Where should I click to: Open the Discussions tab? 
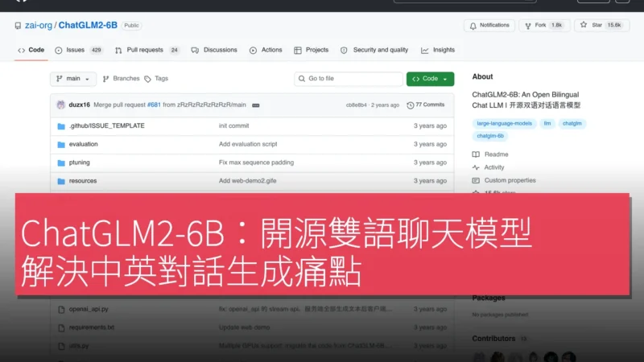pyautogui.click(x=214, y=50)
